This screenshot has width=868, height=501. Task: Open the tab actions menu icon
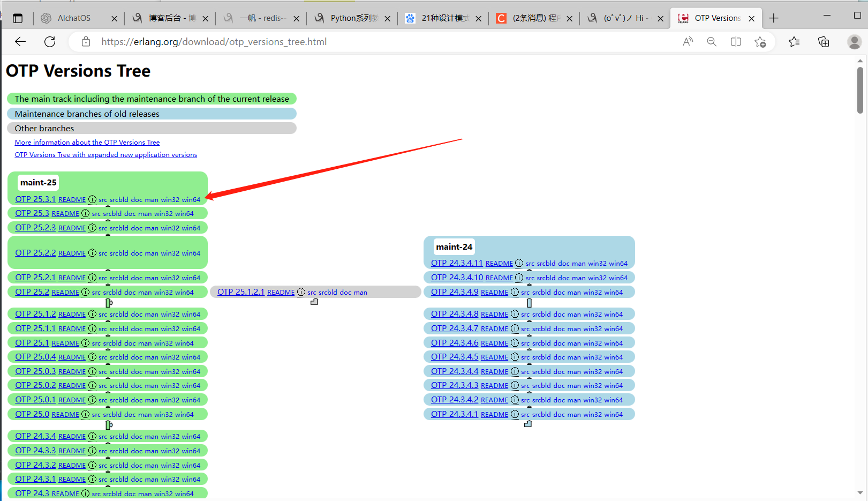18,18
